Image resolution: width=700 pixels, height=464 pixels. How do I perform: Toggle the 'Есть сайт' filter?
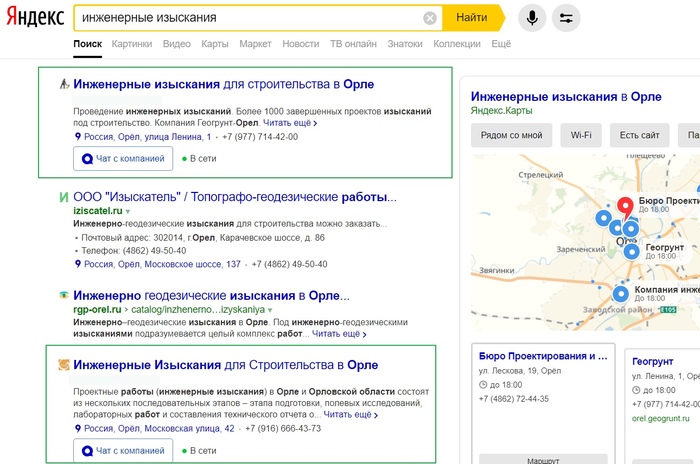639,134
